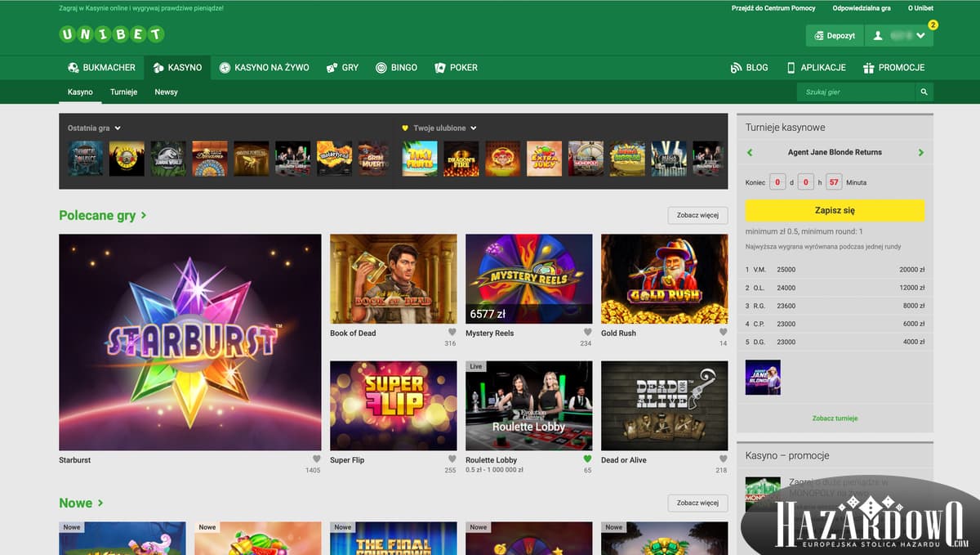Select the Kasyno sub-tab
This screenshot has width=980, height=555.
(x=80, y=92)
